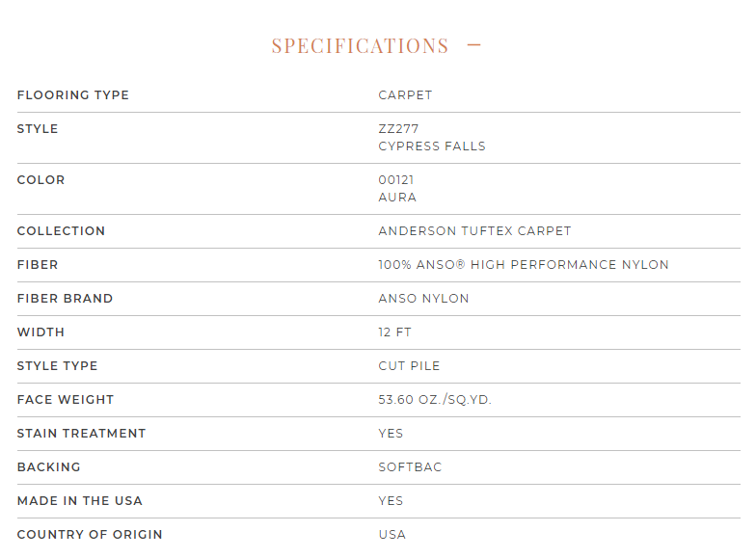The height and width of the screenshot is (558, 756).
Task: Select the 12 FT width value
Action: tap(394, 332)
